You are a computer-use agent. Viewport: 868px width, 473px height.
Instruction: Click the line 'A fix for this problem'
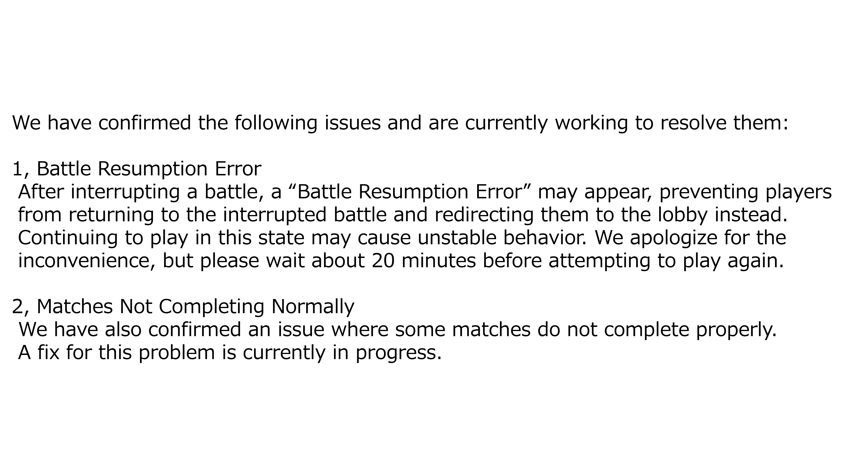tap(230, 352)
